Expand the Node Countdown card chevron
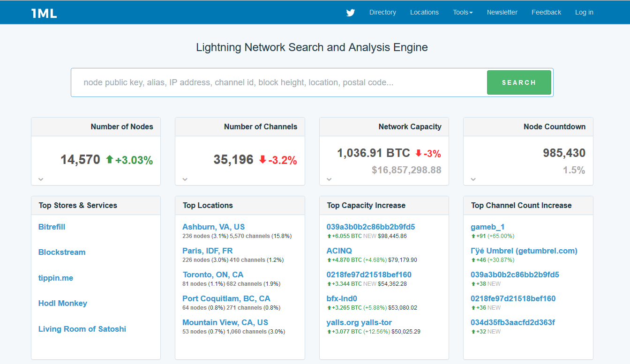 473,179
